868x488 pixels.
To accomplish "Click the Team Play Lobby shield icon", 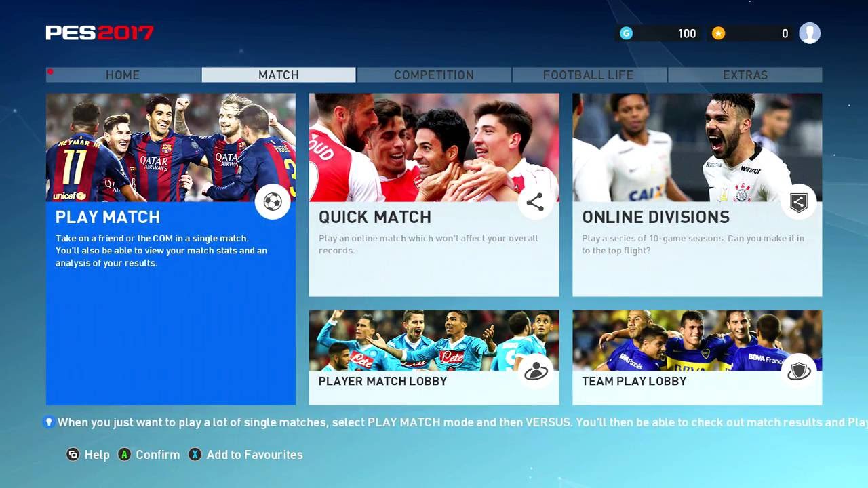I will 799,371.
